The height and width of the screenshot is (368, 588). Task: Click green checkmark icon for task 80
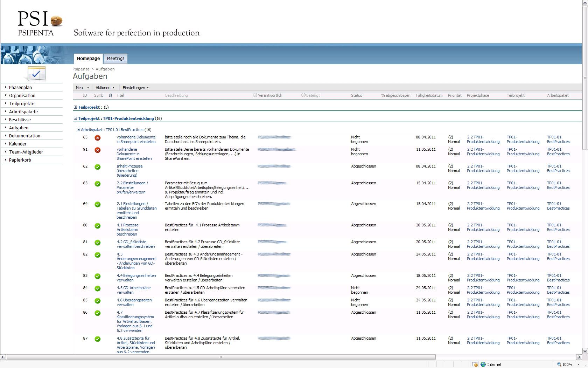[x=98, y=226]
